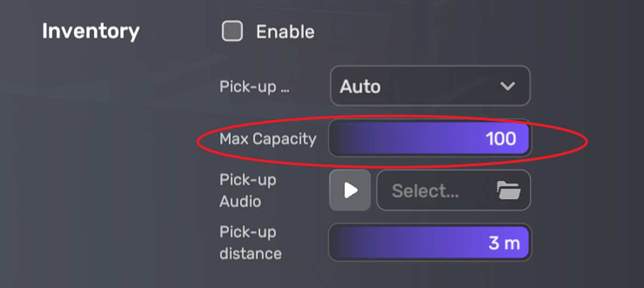The width and height of the screenshot is (644, 288).
Task: Click the Max Capacity label
Action: tap(268, 138)
